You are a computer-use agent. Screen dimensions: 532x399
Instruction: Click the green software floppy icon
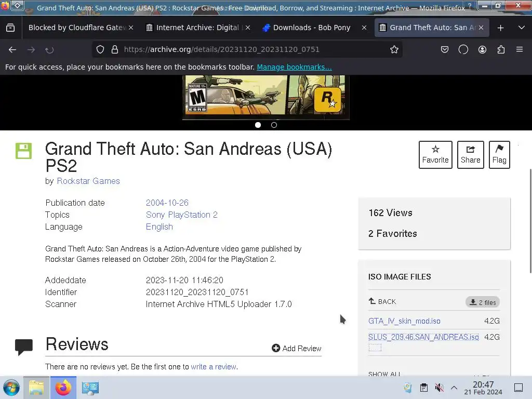click(23, 151)
